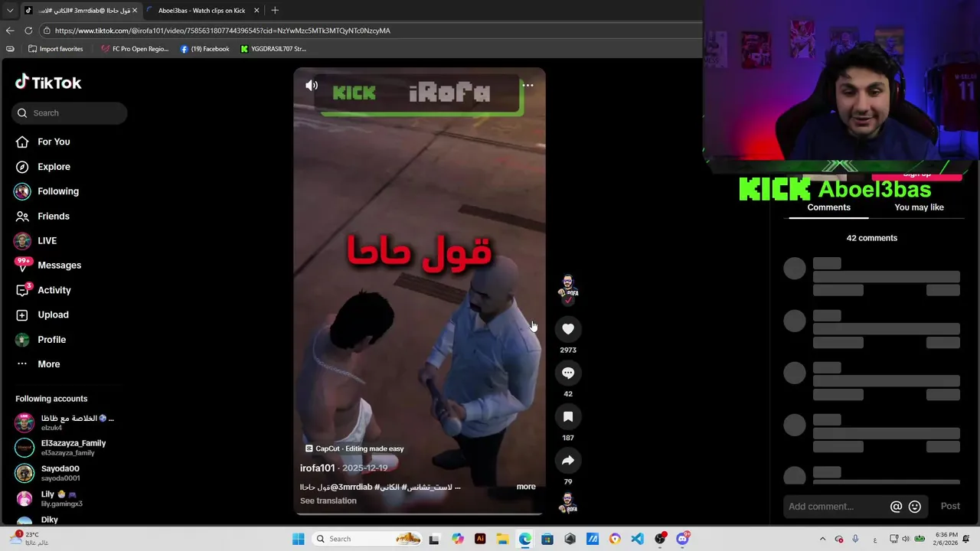
Task: Open Visual Studio Code from the taskbar
Action: [x=637, y=539]
